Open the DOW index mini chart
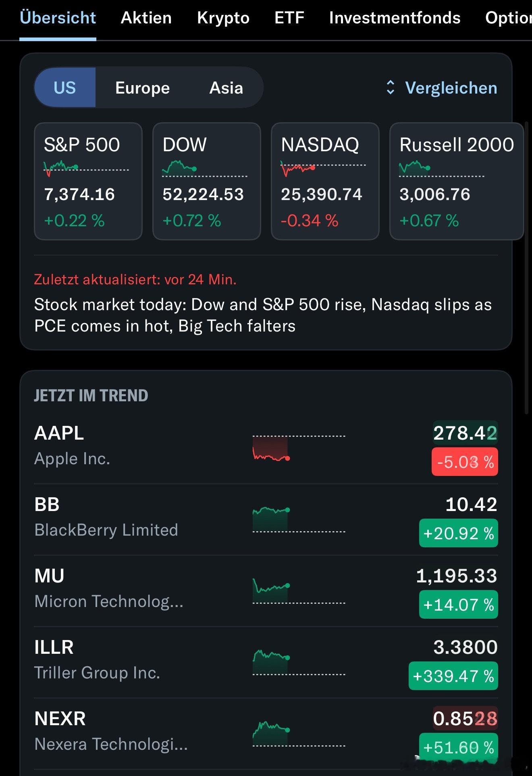Image resolution: width=532 pixels, height=776 pixels. click(205, 169)
